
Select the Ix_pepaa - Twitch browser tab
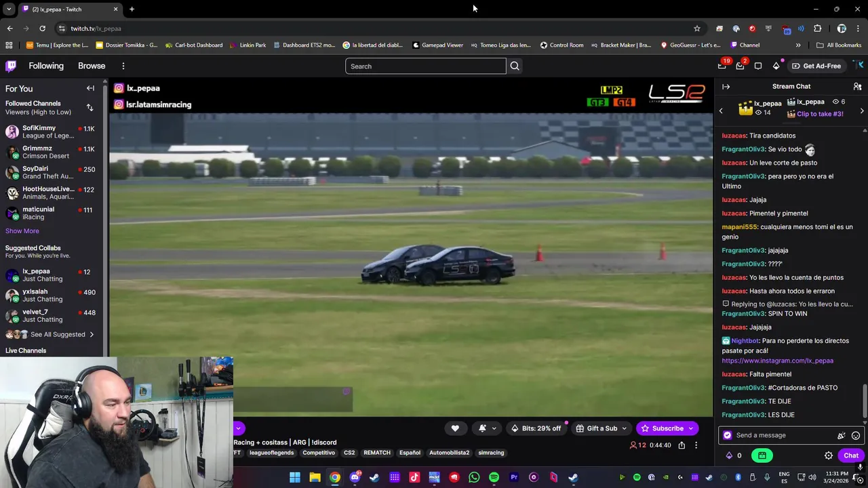point(70,9)
